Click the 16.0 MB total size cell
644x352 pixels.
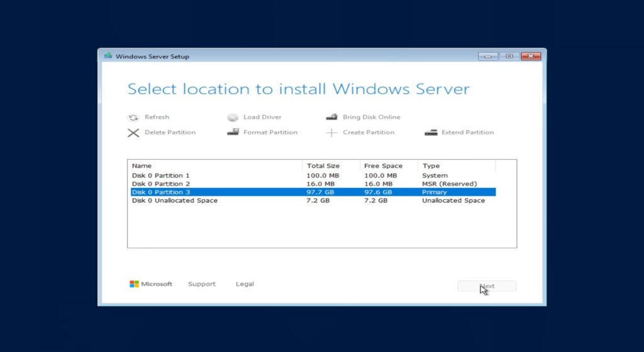point(320,184)
